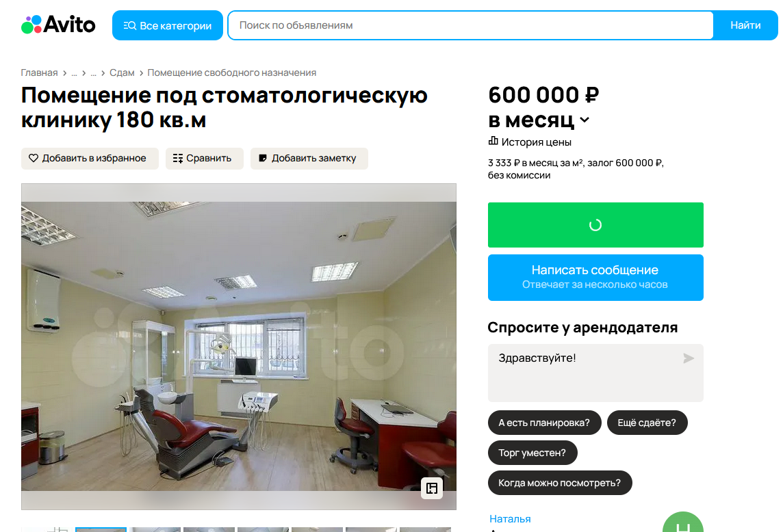Go to Главная breadcrumb

tap(40, 73)
